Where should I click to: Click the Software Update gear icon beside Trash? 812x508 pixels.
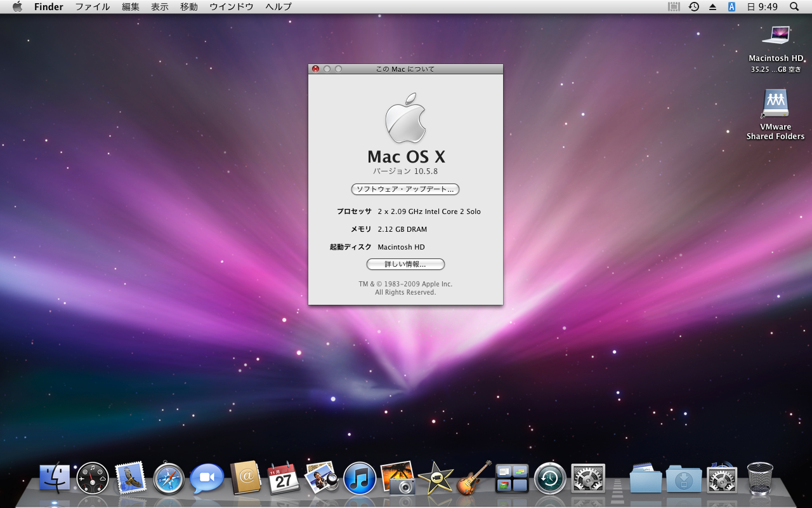pos(722,478)
